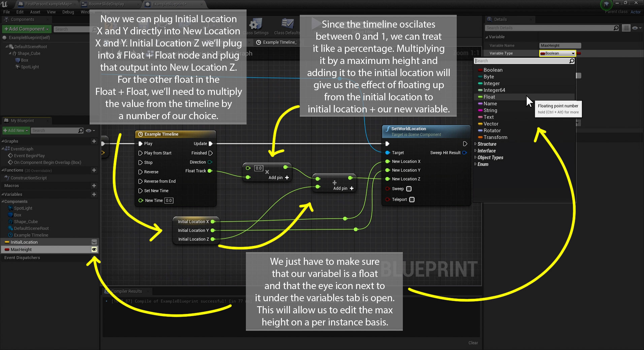Collapse the Functions section arrow
644x350 pixels.
tap(3, 170)
